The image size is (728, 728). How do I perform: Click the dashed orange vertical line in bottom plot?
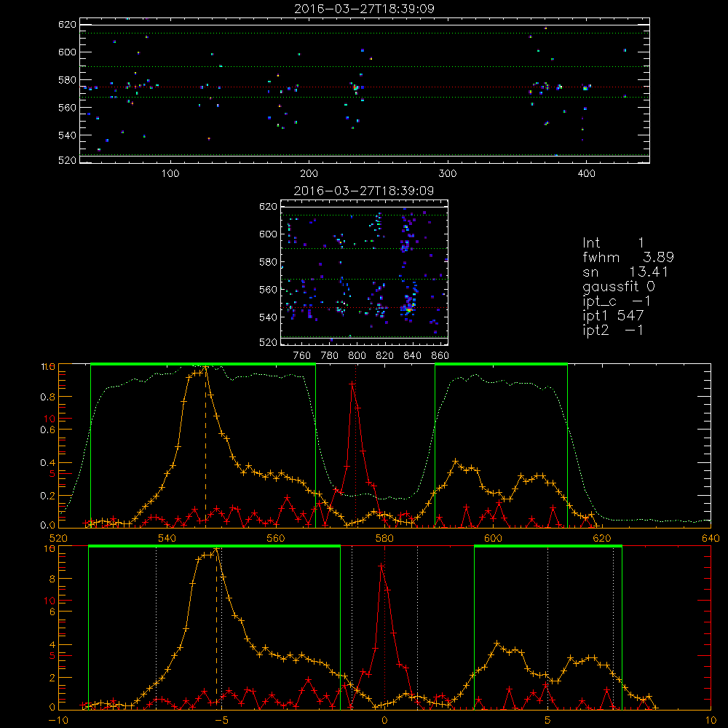(216, 629)
